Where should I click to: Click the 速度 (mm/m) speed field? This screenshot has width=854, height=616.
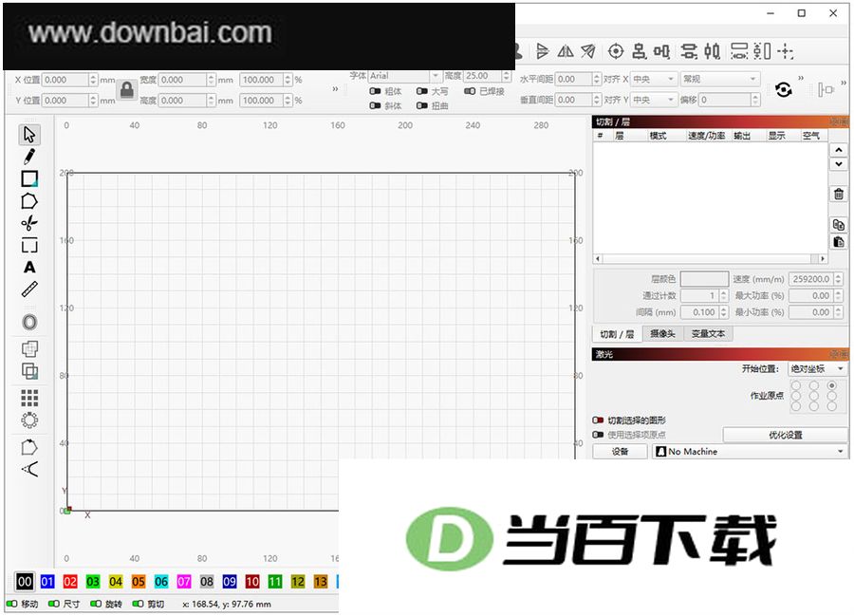click(816, 279)
